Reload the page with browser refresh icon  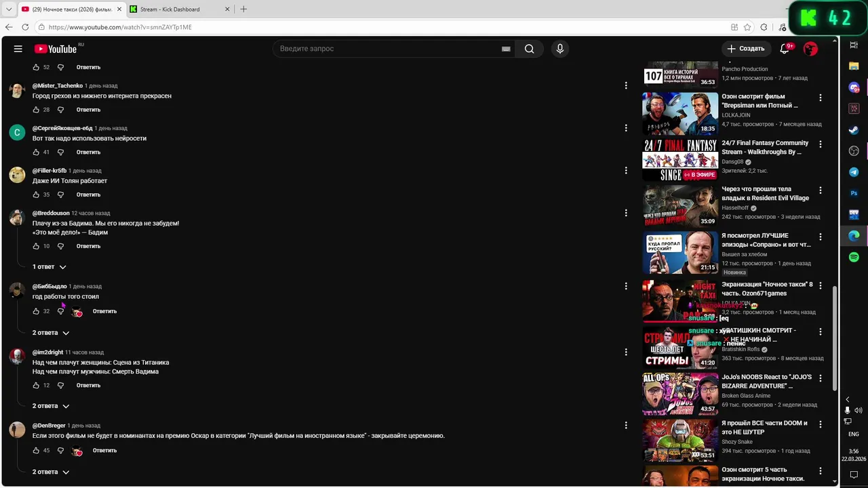coord(25,27)
